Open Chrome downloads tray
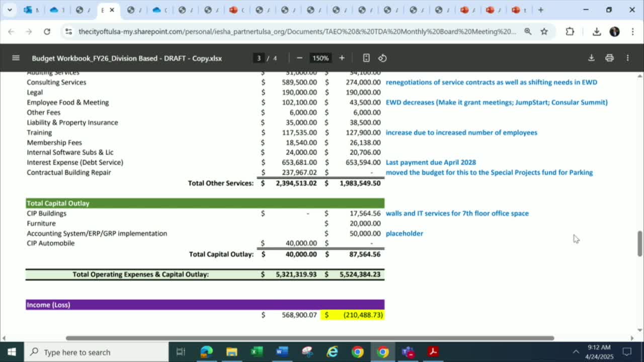The height and width of the screenshot is (362, 644). click(597, 32)
